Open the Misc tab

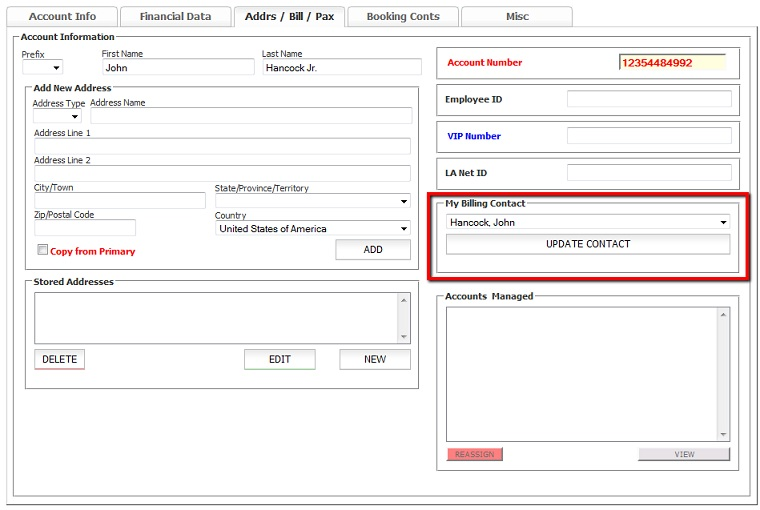point(516,17)
